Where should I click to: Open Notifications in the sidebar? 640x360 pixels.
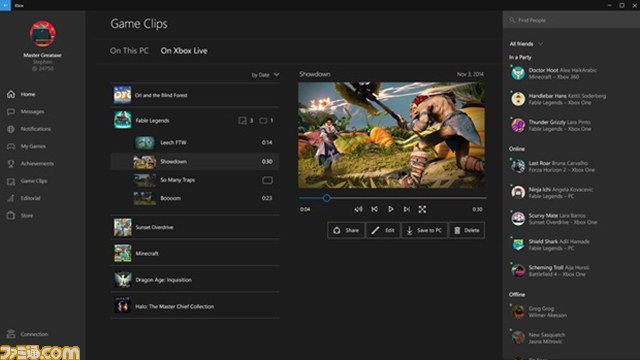[29, 129]
